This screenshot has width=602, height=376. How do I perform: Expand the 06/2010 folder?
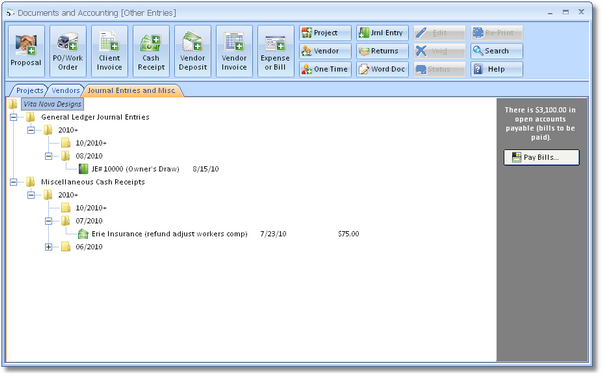tap(48, 247)
